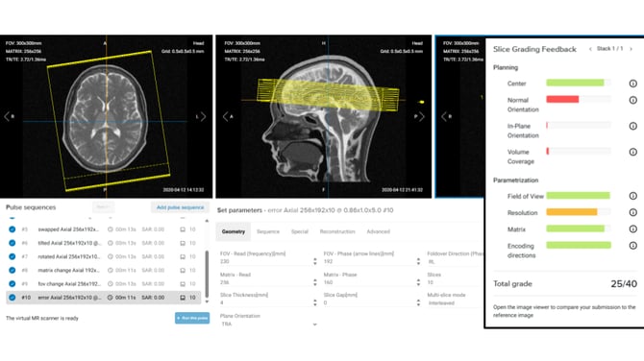
Task: Select the rotated Axial 256x192x10 row
Action: click(104, 256)
